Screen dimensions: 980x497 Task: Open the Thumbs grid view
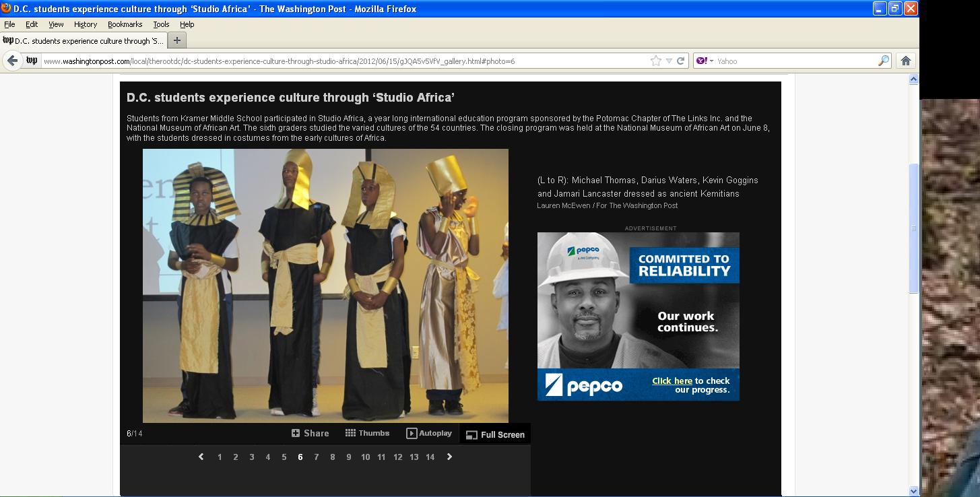click(367, 433)
